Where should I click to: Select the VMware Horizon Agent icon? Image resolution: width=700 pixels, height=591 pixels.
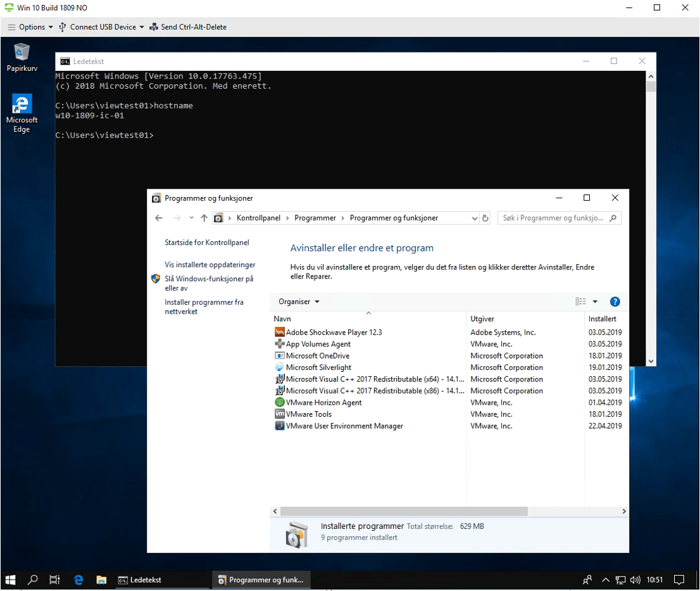[280, 402]
